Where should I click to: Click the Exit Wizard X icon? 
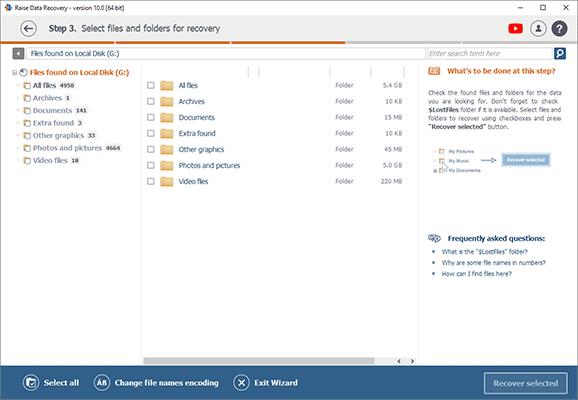tap(241, 383)
